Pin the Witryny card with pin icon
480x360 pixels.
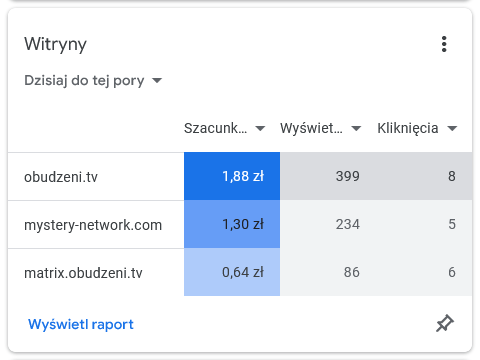[445, 323]
